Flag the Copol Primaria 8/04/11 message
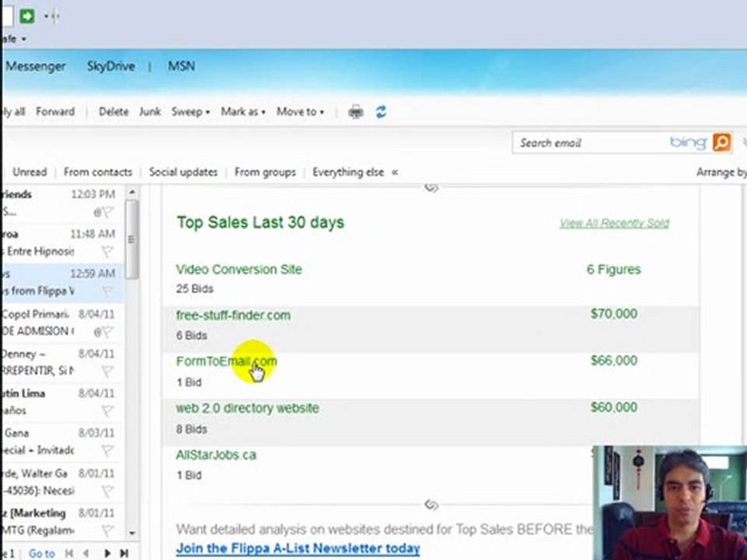747x560 pixels. tap(107, 331)
